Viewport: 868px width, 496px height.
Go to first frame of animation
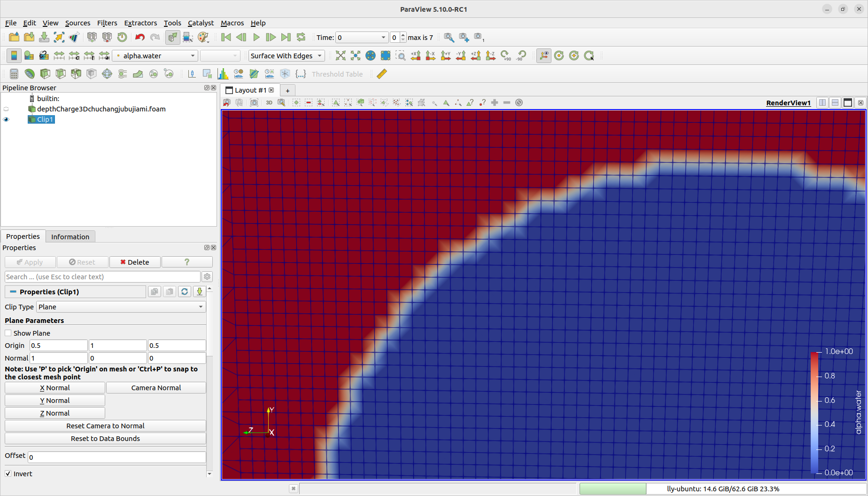226,37
